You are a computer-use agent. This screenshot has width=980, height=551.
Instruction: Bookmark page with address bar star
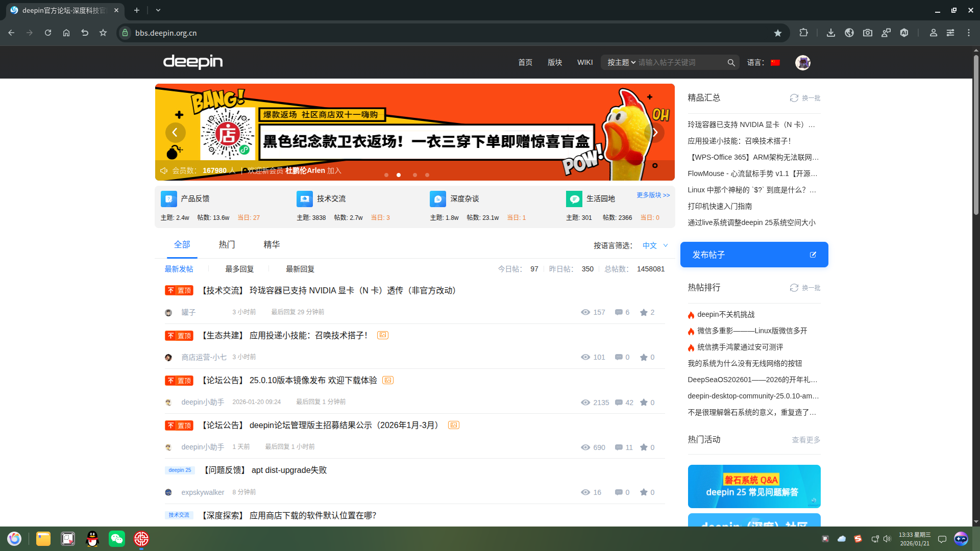[778, 33]
